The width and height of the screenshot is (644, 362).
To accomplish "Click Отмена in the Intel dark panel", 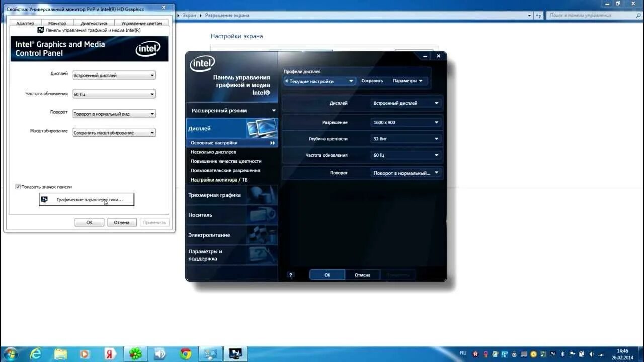I will click(x=362, y=275).
